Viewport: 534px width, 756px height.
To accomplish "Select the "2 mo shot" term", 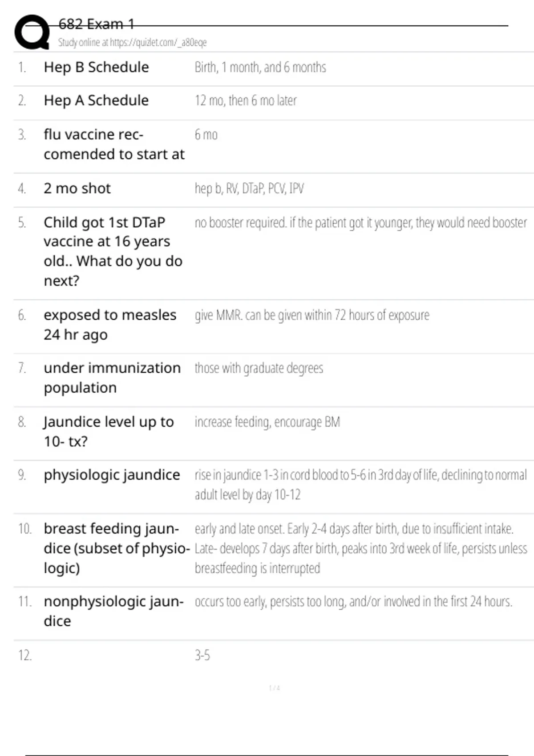I will coord(77,189).
